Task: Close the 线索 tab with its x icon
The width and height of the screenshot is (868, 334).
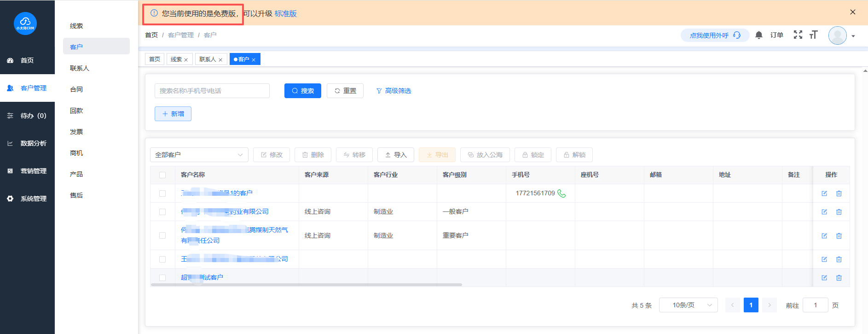Action: click(x=186, y=60)
